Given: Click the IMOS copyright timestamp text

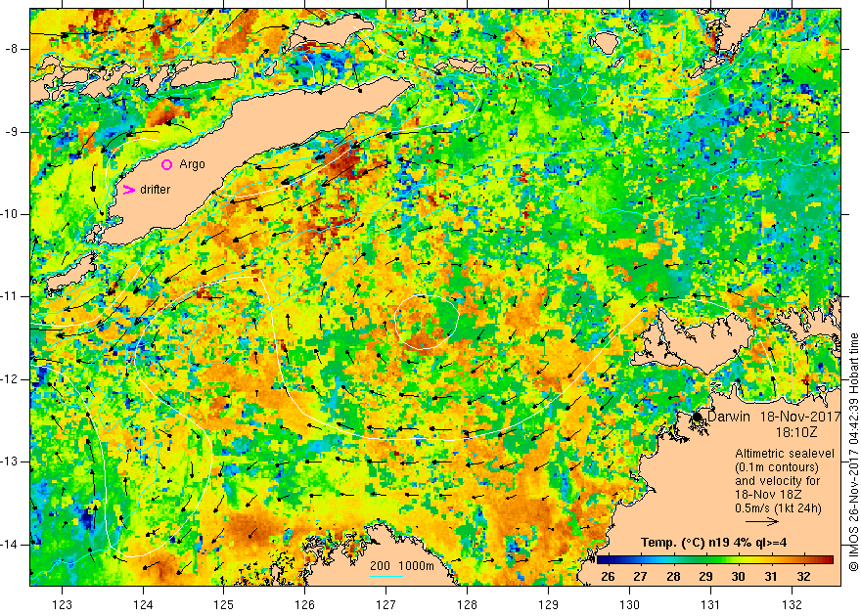Looking at the screenshot, I should (854, 452).
